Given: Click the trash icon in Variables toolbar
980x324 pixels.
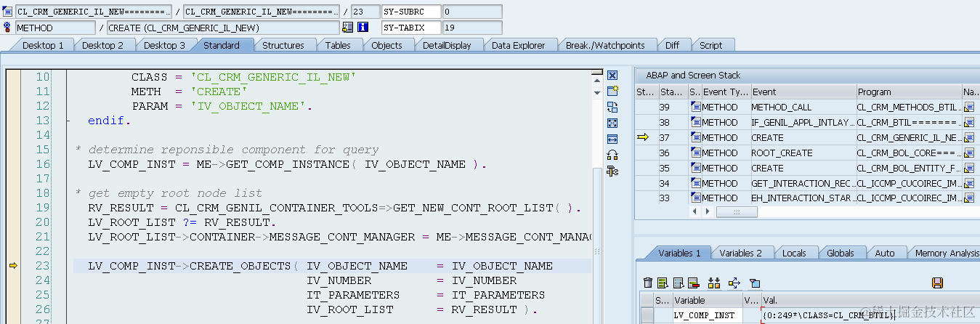Looking at the screenshot, I should point(648,283).
